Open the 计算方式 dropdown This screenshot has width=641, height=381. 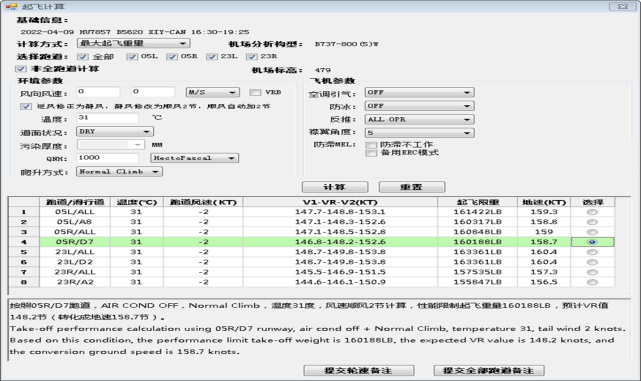(x=133, y=43)
